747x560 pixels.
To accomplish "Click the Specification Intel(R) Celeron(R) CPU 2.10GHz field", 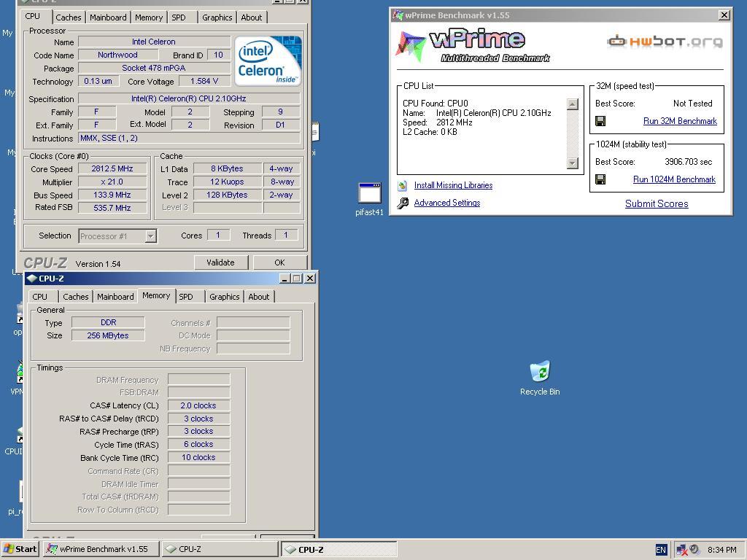I will point(189,98).
